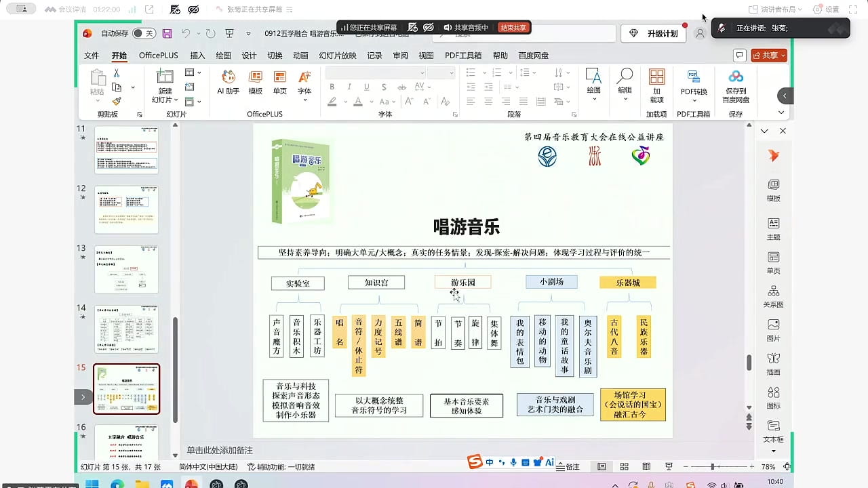Screen dimensions: 868x488
Task: Open 主题 in the right side pane
Action: click(773, 228)
